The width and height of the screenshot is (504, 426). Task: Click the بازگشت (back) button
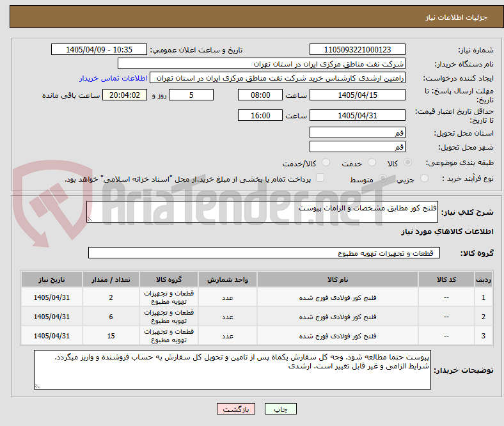click(236, 409)
